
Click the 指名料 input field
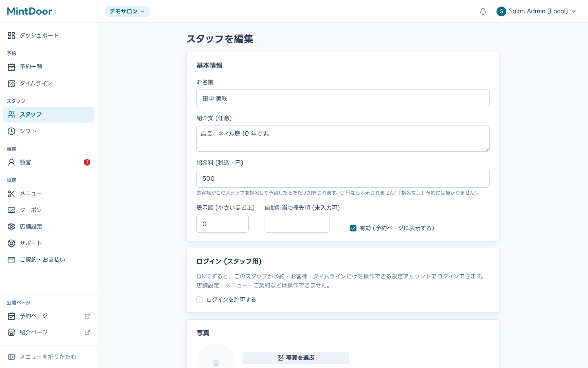343,179
